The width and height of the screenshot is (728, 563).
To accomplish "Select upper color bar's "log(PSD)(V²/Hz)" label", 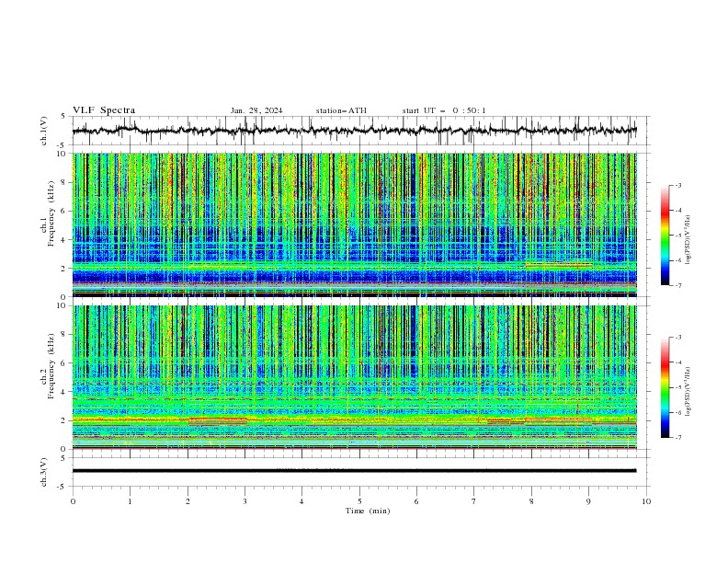I will pyautogui.click(x=688, y=240).
